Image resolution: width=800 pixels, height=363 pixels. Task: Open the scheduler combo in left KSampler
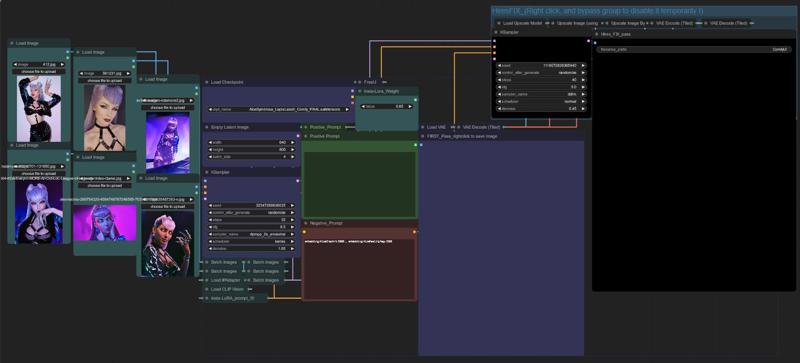point(252,241)
